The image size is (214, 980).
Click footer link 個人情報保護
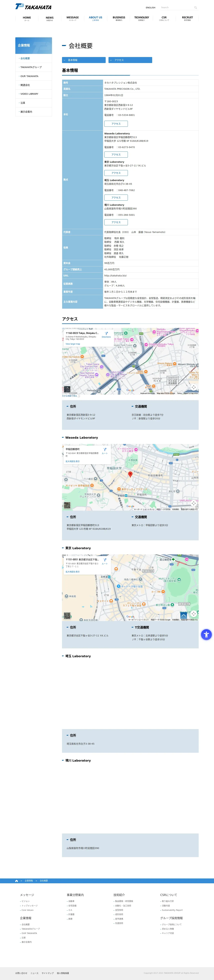coord(63,973)
